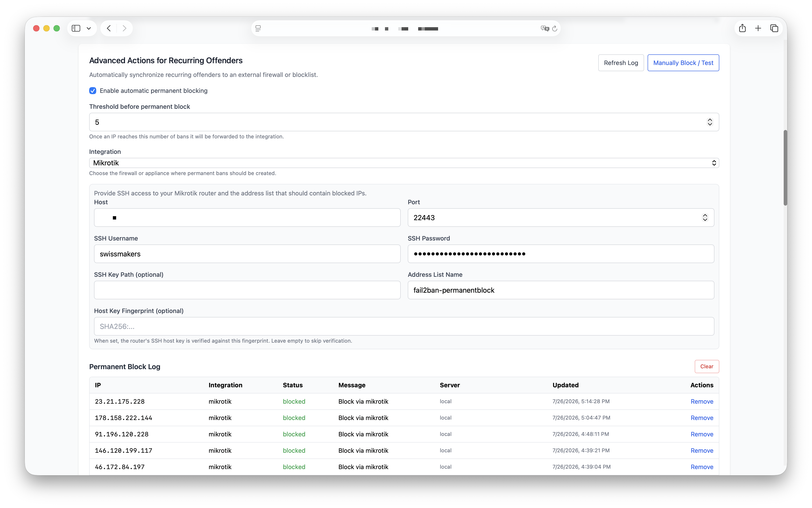This screenshot has width=812, height=508.
Task: Open the page reader icon in address bar
Action: point(258,29)
